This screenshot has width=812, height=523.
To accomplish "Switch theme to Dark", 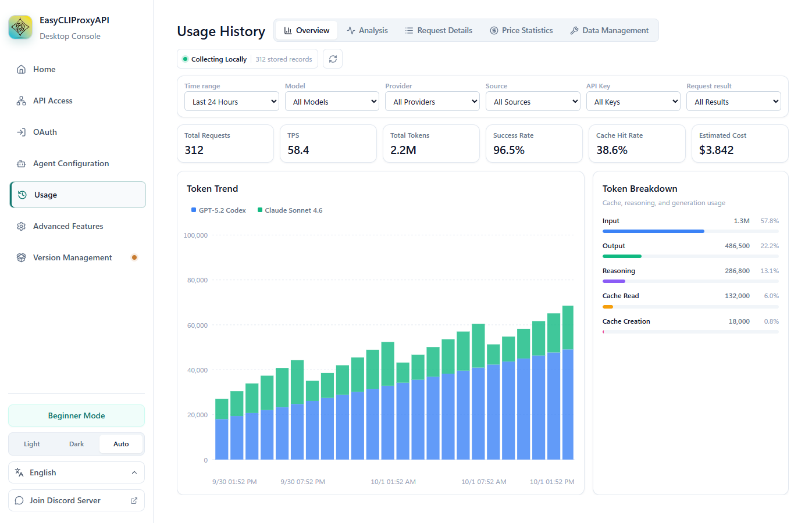I will click(x=77, y=444).
